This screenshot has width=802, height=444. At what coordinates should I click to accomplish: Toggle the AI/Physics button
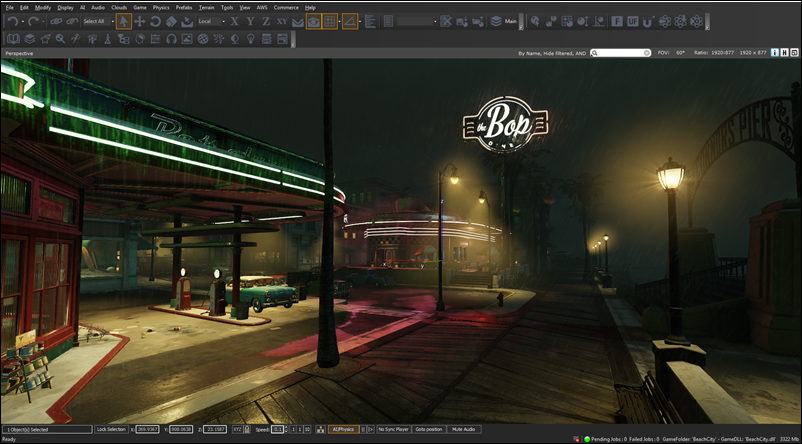pyautogui.click(x=343, y=428)
